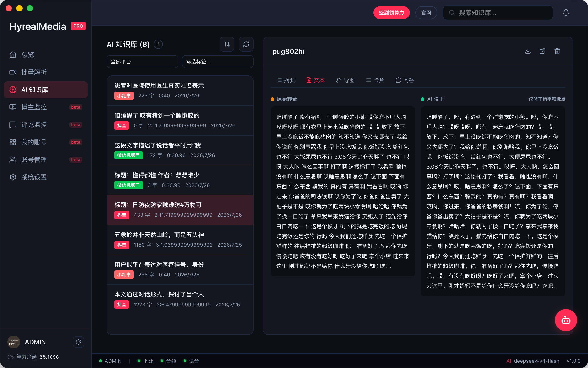Click the original transcript text box

(x=343, y=191)
